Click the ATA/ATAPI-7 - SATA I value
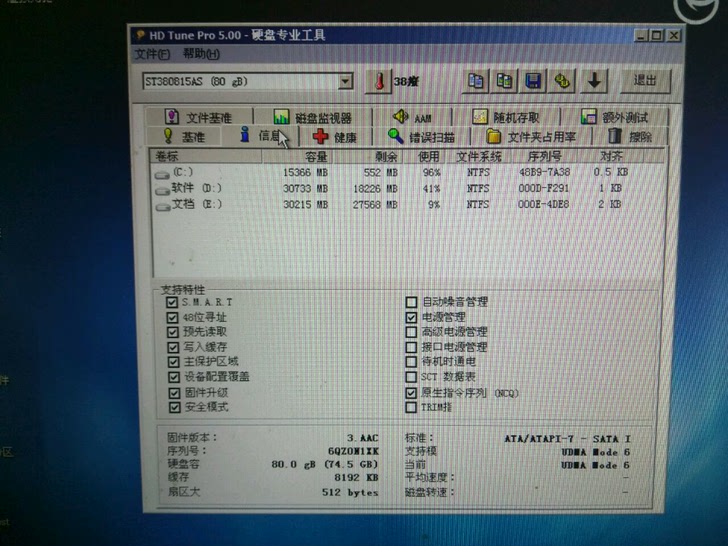The width and height of the screenshot is (728, 546). click(x=567, y=439)
